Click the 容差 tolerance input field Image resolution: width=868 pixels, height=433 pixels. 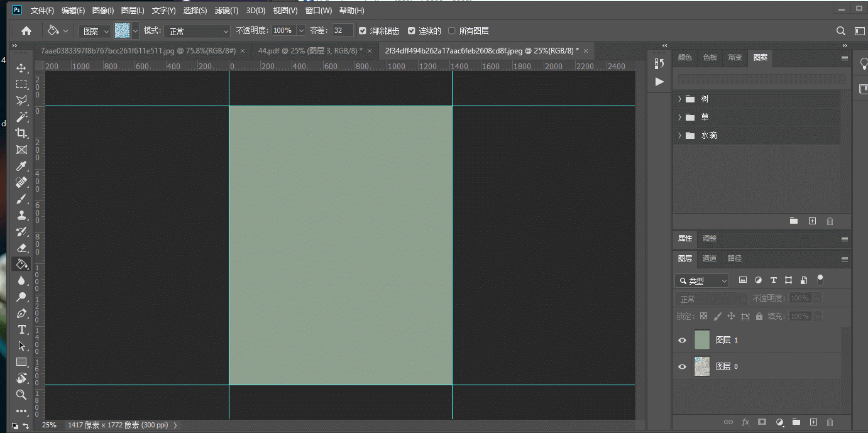click(343, 31)
